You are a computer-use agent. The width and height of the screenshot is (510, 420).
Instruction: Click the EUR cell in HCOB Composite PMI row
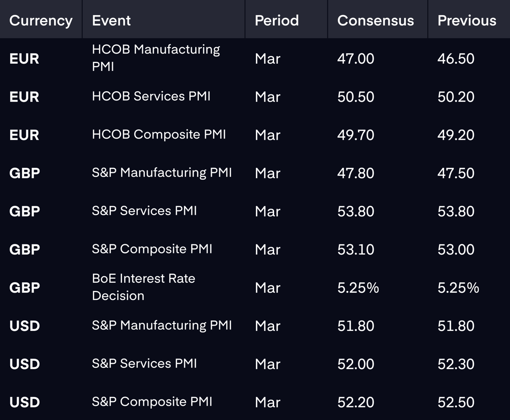click(25, 135)
